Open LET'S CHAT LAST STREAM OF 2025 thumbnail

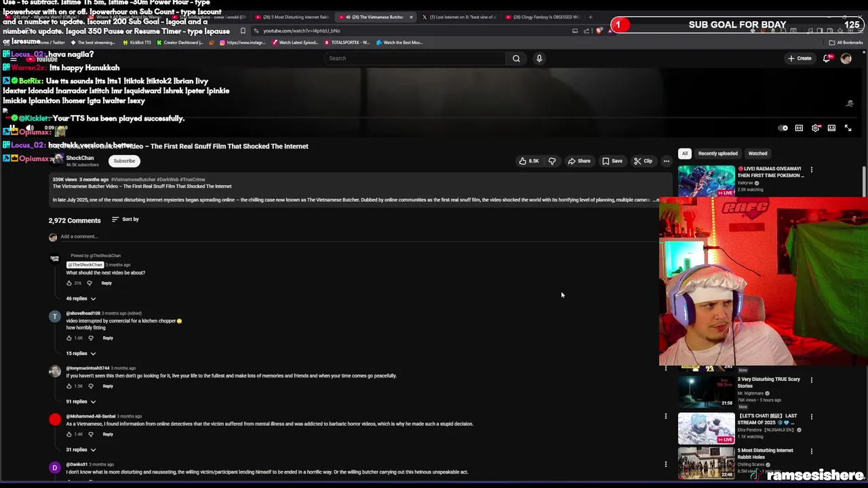[x=706, y=428]
